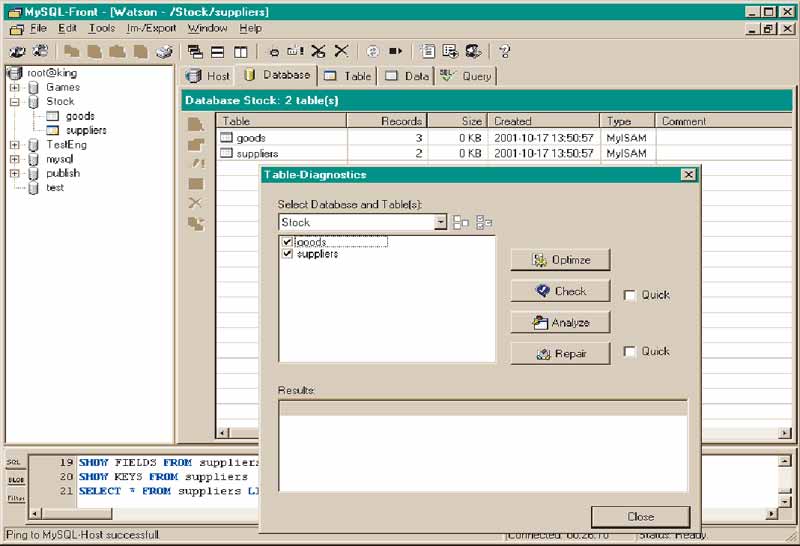Enable the Quick option next to Check
Viewport: 800px width, 546px height.
630,295
